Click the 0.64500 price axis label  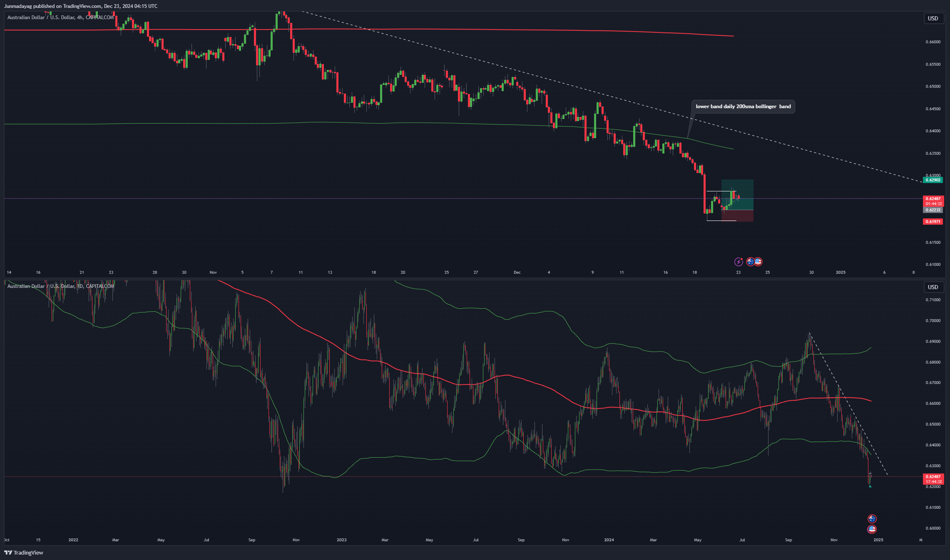[x=933, y=109]
